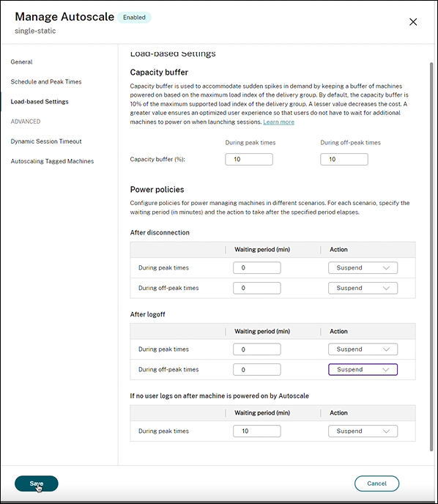The height and width of the screenshot is (504, 438).
Task: Click the 'Power policies' heading
Action: pos(157,190)
